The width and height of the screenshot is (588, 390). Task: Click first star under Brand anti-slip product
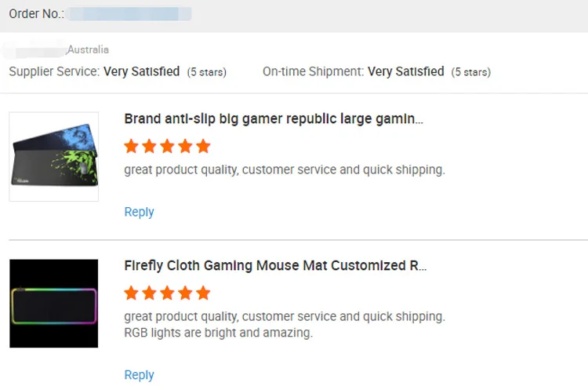click(132, 146)
